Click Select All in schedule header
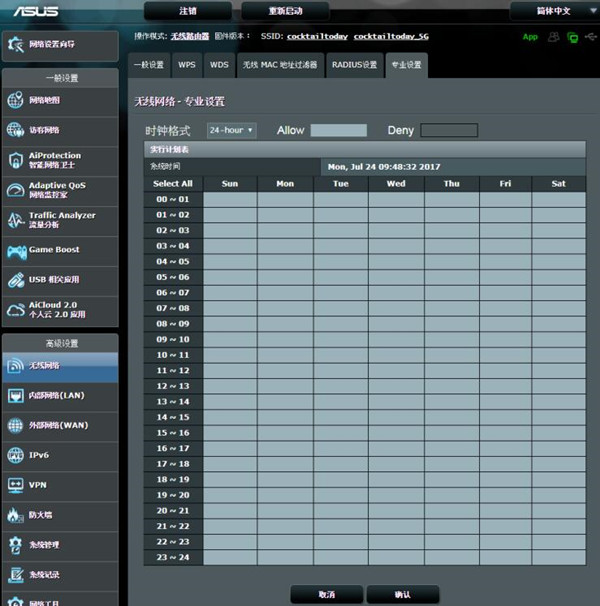The height and width of the screenshot is (606, 600). [173, 183]
